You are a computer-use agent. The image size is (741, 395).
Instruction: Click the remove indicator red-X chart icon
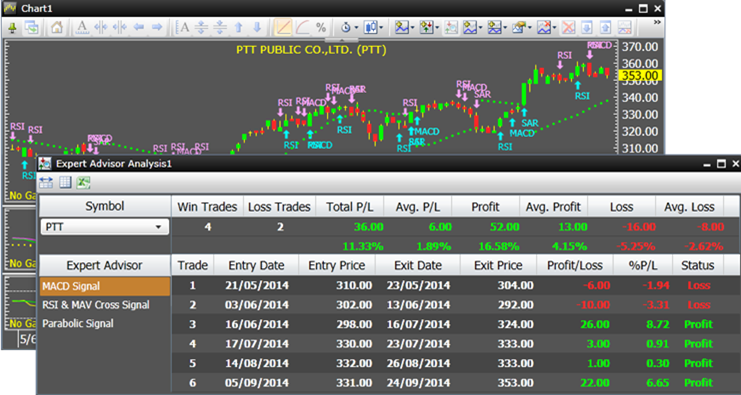[x=543, y=27]
